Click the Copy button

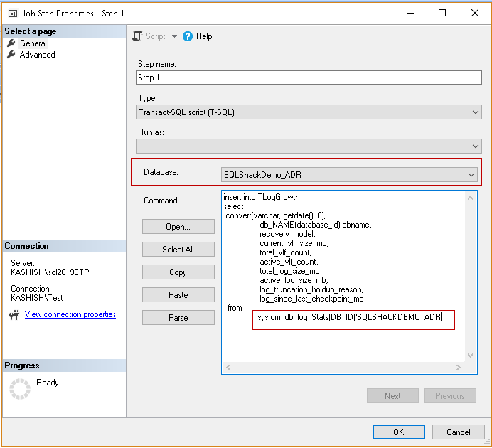[178, 272]
